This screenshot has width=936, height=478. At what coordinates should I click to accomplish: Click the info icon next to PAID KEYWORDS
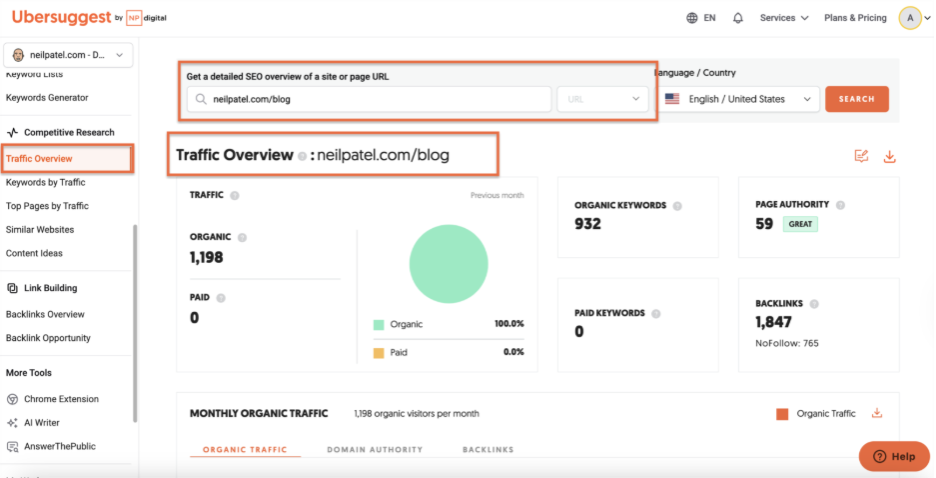656,314
